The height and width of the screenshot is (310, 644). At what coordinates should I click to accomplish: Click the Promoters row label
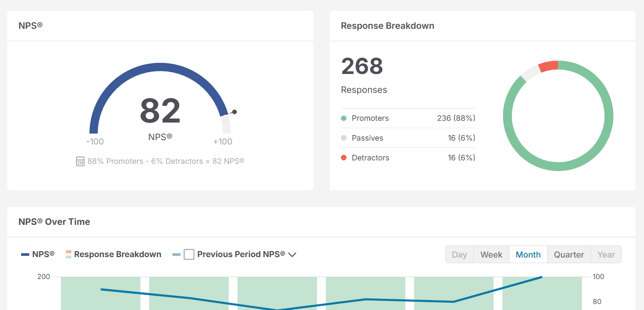point(370,118)
